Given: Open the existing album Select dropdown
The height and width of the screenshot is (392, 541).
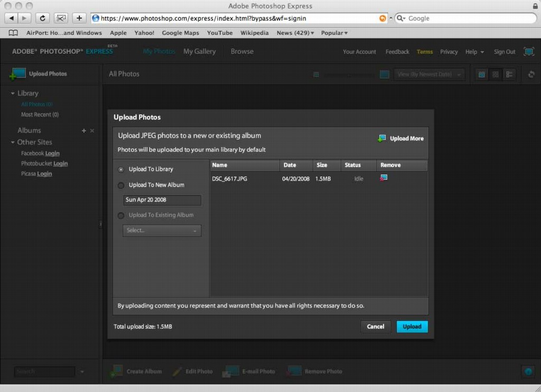Looking at the screenshot, I should (x=162, y=230).
